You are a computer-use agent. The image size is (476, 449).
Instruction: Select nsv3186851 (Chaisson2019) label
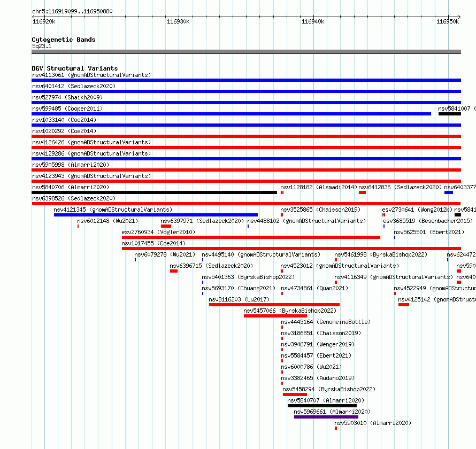point(321,333)
